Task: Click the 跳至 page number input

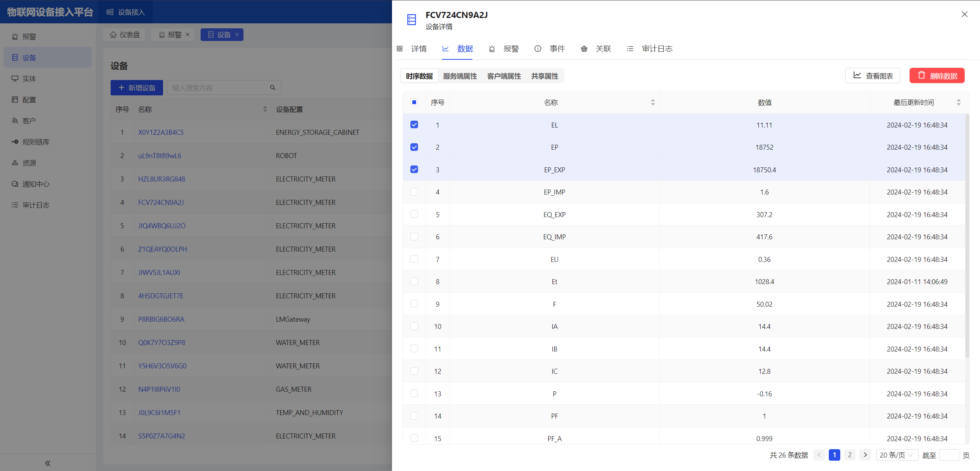Action: click(x=949, y=455)
